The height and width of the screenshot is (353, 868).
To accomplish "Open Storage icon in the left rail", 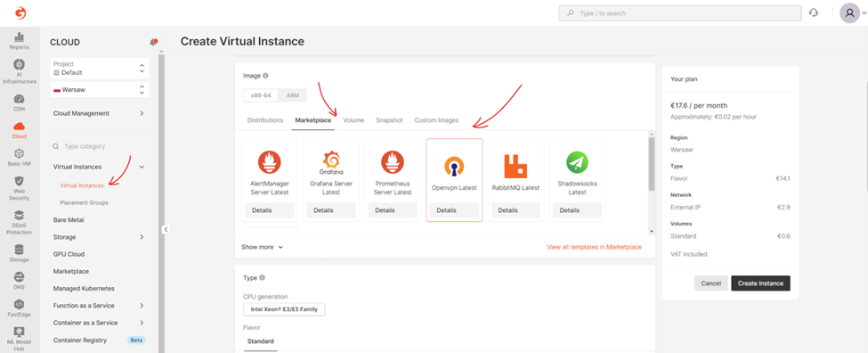I will click(x=20, y=253).
